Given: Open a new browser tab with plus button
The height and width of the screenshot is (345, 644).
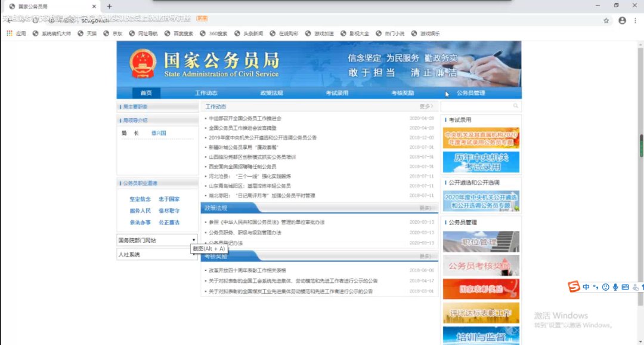Looking at the screenshot, I should pos(109,6).
